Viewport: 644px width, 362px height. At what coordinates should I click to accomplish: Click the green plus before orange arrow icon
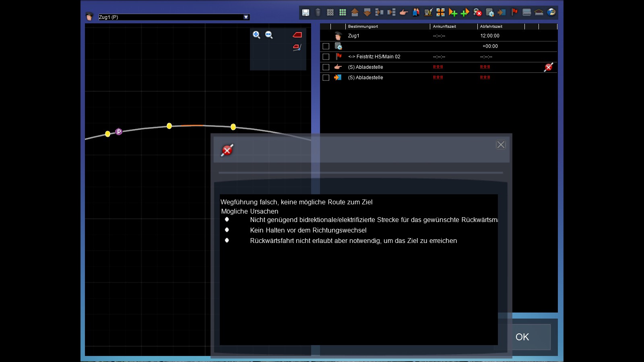(x=465, y=12)
